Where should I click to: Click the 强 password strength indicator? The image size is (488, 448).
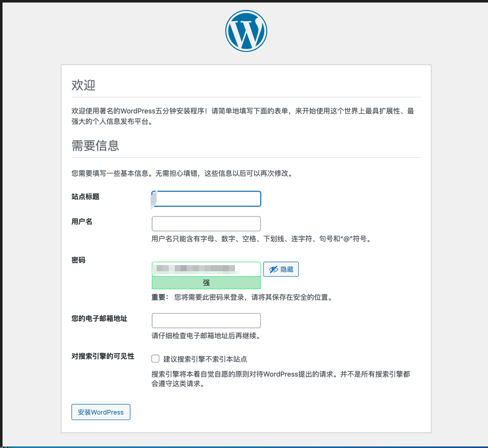(x=206, y=283)
